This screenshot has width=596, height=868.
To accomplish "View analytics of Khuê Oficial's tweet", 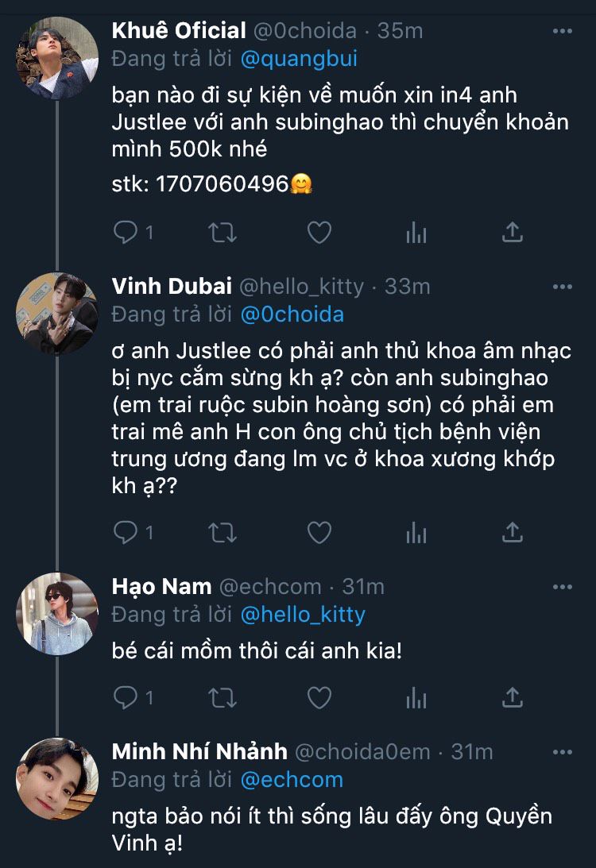I will (x=416, y=232).
